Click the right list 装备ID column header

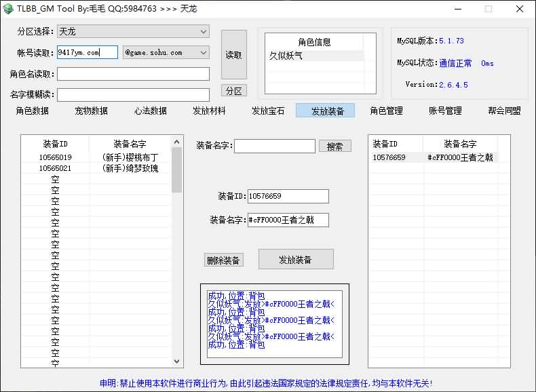tap(396, 144)
